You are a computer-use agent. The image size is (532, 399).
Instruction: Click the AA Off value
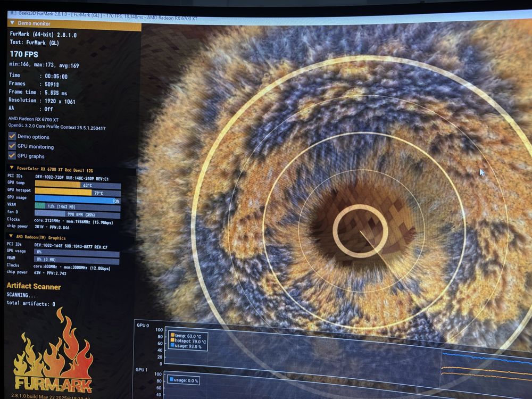[x=48, y=109]
